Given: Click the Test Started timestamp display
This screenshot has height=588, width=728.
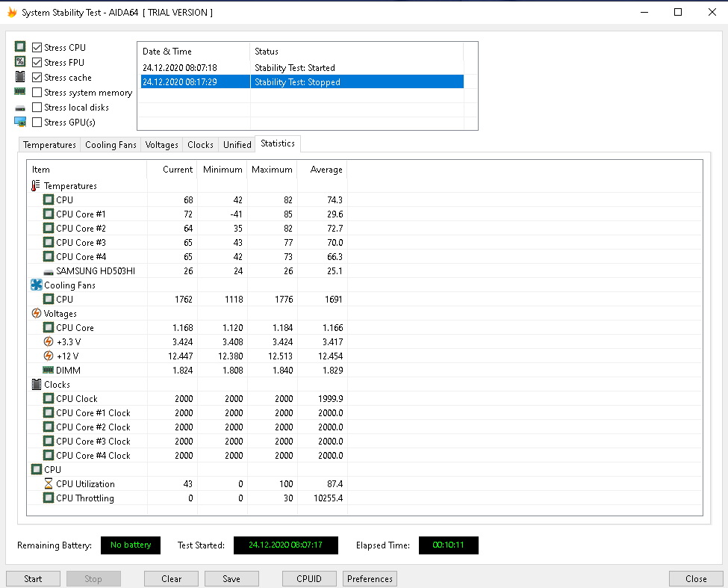Looking at the screenshot, I should (285, 545).
